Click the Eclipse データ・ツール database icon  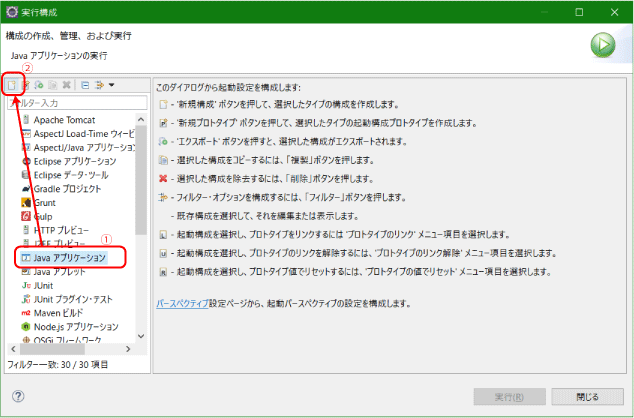26,175
